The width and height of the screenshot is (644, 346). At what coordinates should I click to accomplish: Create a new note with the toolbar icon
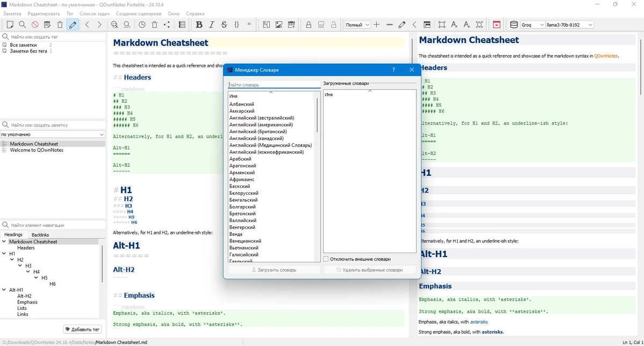[10, 25]
